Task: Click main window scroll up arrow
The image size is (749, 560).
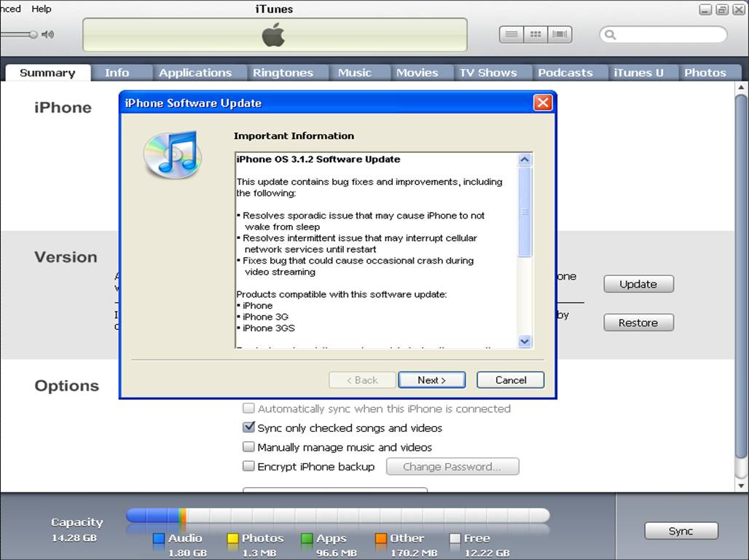Action: [741, 87]
